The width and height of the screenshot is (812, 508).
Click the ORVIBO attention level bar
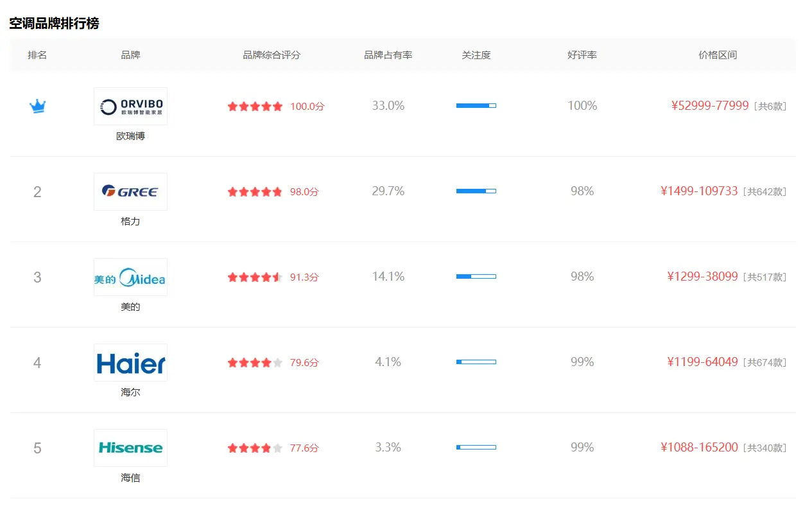476,105
